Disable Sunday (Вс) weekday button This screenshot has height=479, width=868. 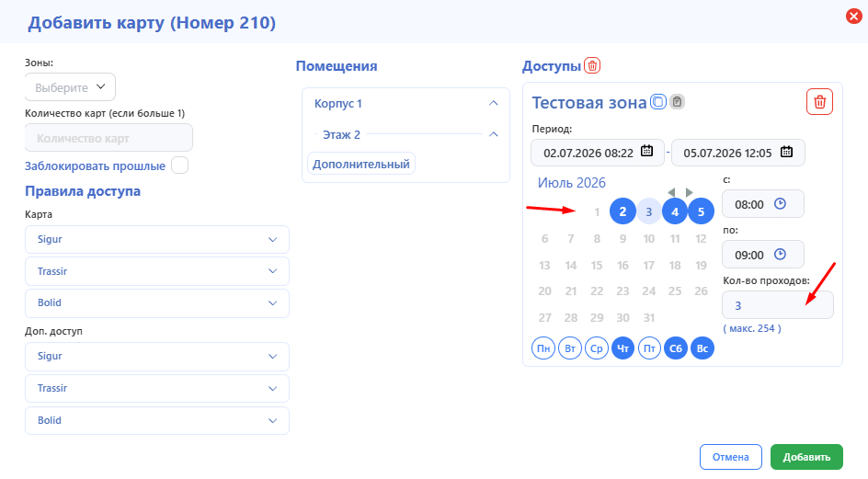click(x=702, y=348)
